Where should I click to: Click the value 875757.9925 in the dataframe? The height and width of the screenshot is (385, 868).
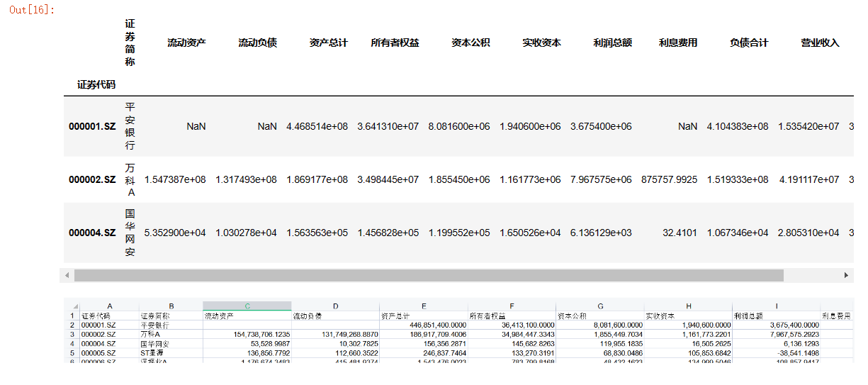pyautogui.click(x=669, y=179)
